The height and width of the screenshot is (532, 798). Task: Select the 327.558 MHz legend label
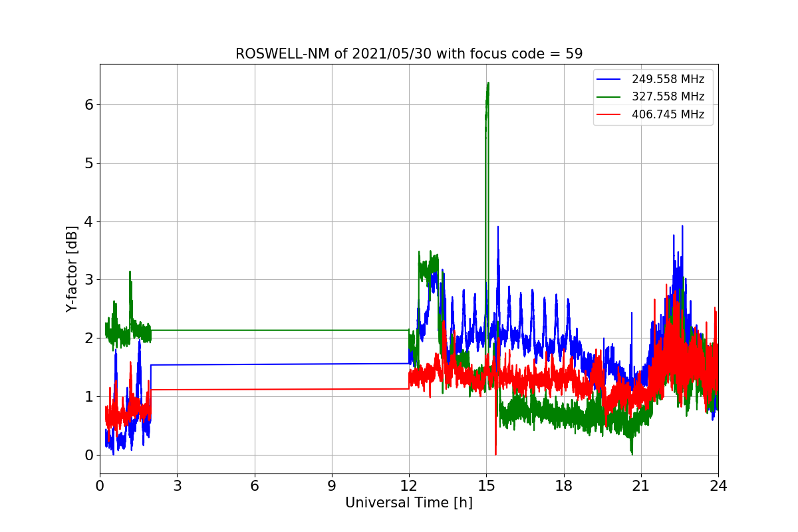pos(668,96)
